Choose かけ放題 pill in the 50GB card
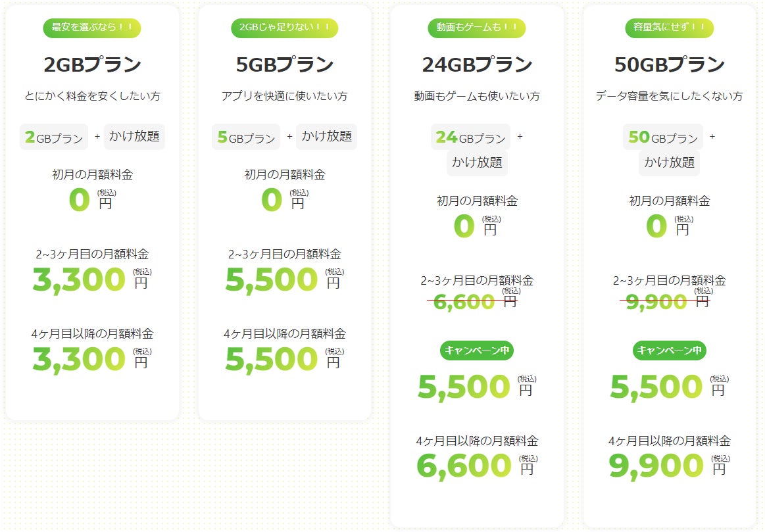 (x=669, y=162)
